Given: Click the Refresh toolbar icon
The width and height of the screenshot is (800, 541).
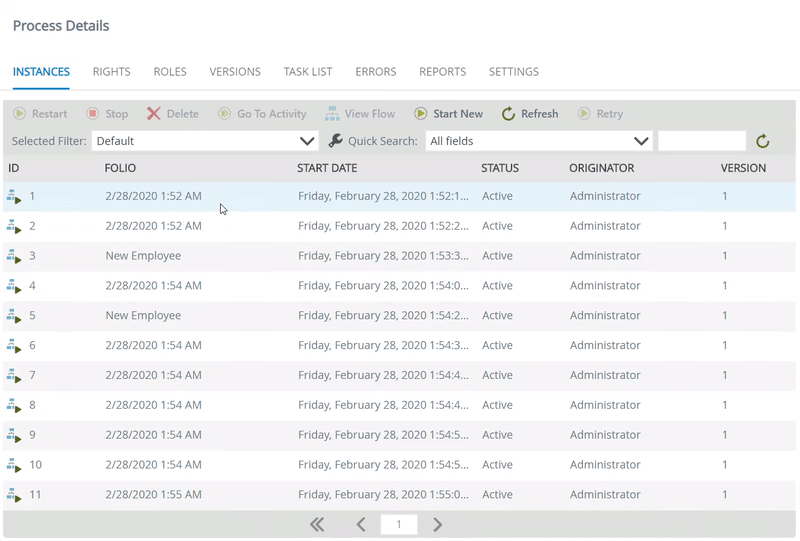Looking at the screenshot, I should click(508, 114).
